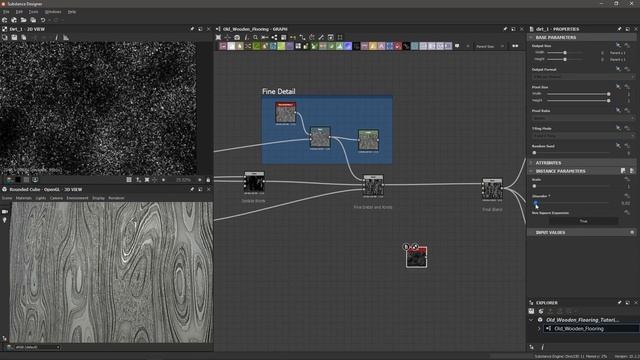640x360 pixels.
Task: Toggle Non Square Expansion True button
Action: 583,221
